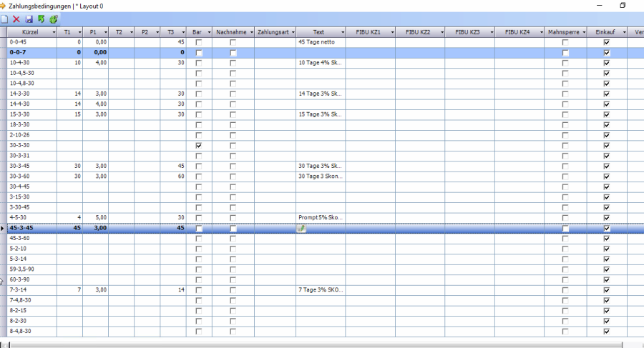Image resolution: width=644 pixels, height=348 pixels.
Task: Uncheck the Bar checkbox for row 30-3-30
Action: tap(199, 145)
